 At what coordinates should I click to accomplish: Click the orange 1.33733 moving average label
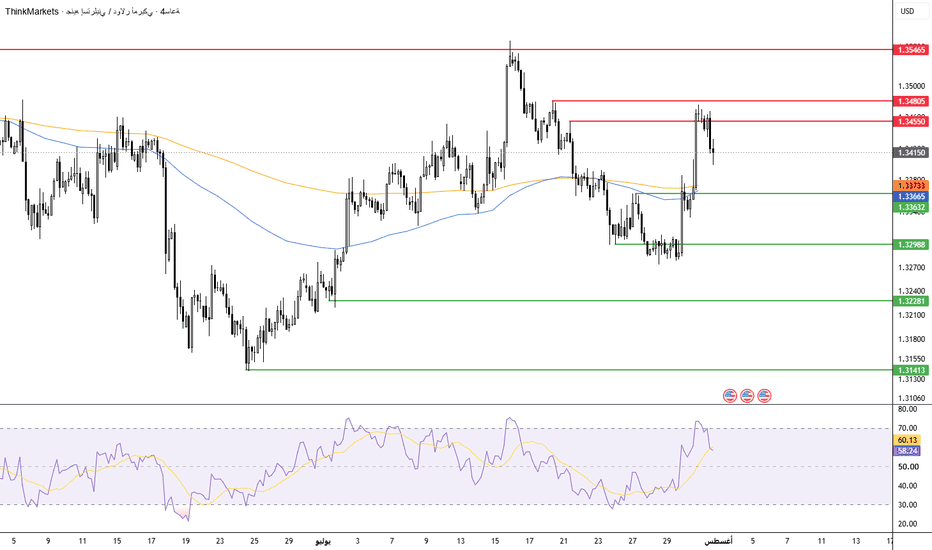[x=911, y=186]
